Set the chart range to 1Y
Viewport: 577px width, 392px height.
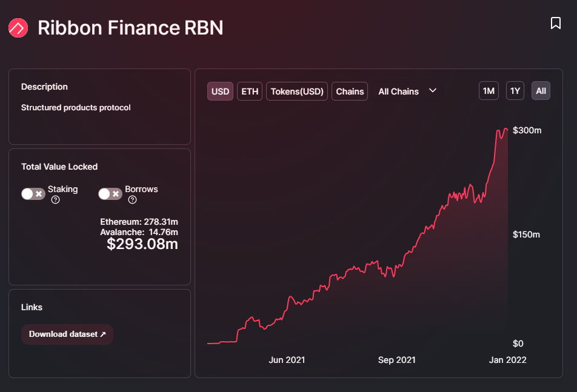(515, 91)
